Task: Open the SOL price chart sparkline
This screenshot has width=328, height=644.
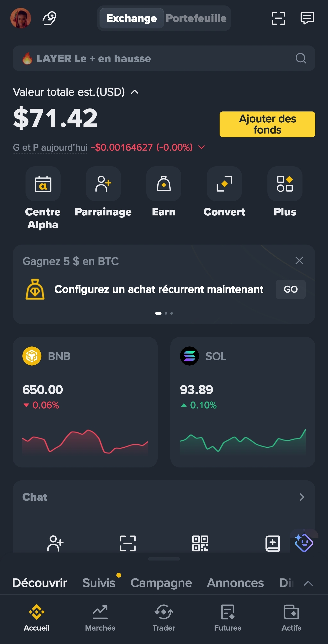Action: point(243,442)
